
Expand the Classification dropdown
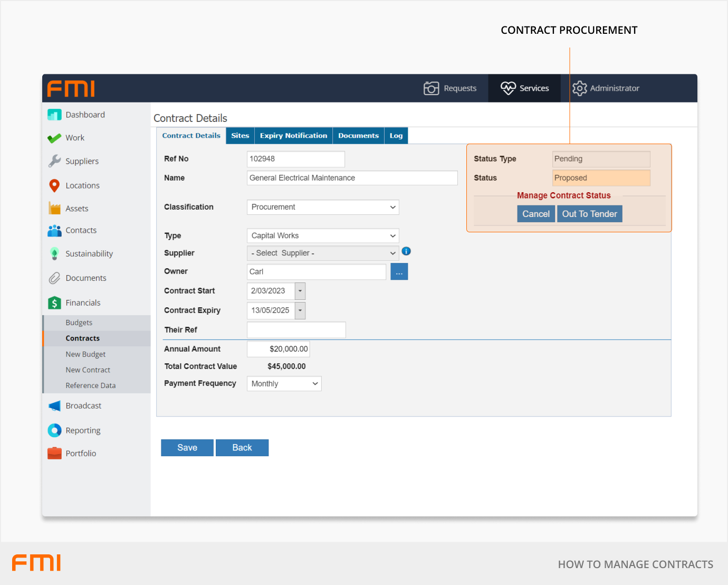point(323,207)
